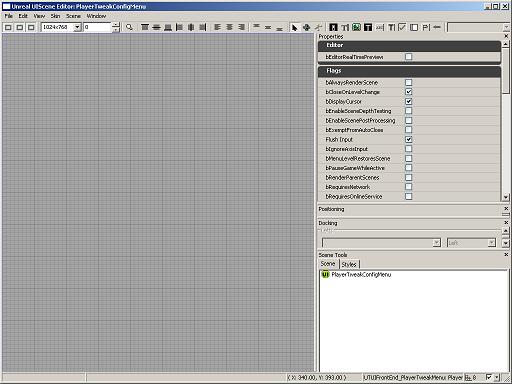Select the 'P' widget tool icon
This screenshot has height=384, width=512.
pyautogui.click(x=426, y=27)
